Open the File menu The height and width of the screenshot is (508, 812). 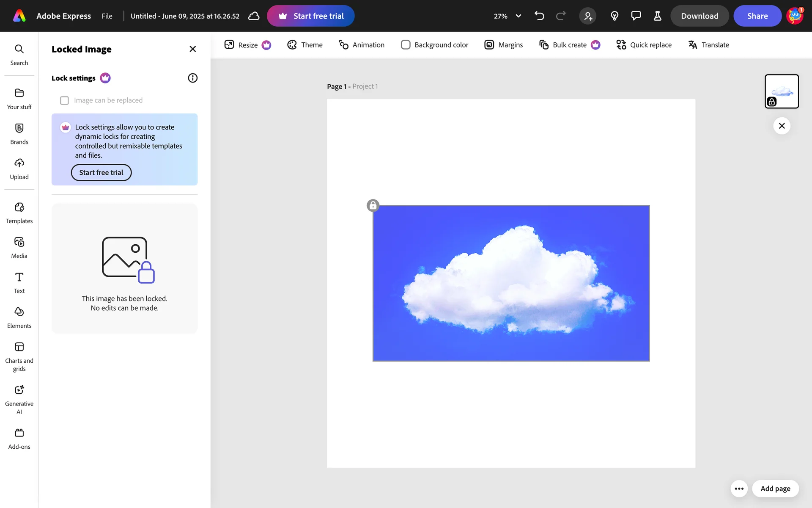click(x=107, y=16)
